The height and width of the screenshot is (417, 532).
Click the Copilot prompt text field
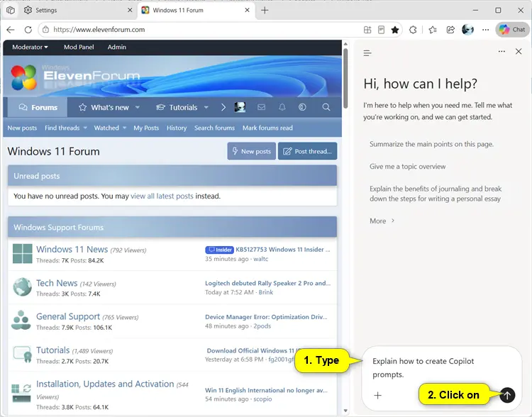441,368
